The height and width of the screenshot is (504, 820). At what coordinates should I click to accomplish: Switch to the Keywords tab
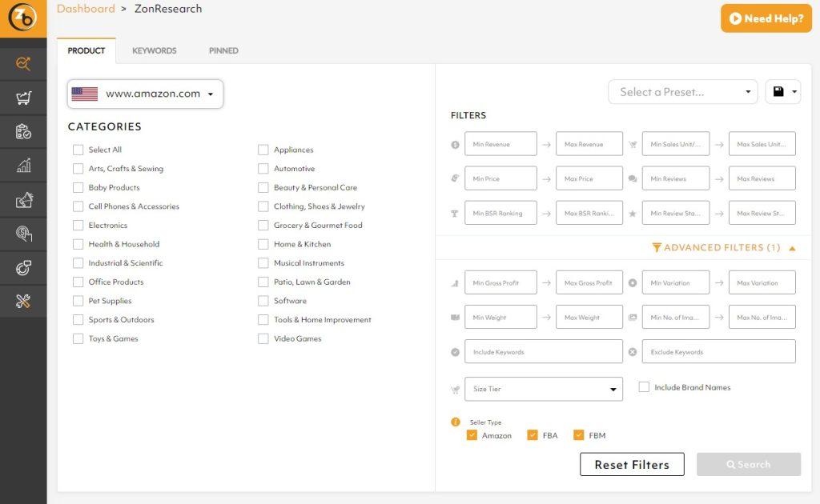(x=154, y=50)
